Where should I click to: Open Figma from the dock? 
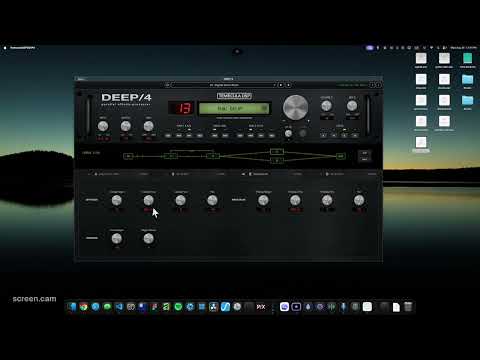(154, 307)
